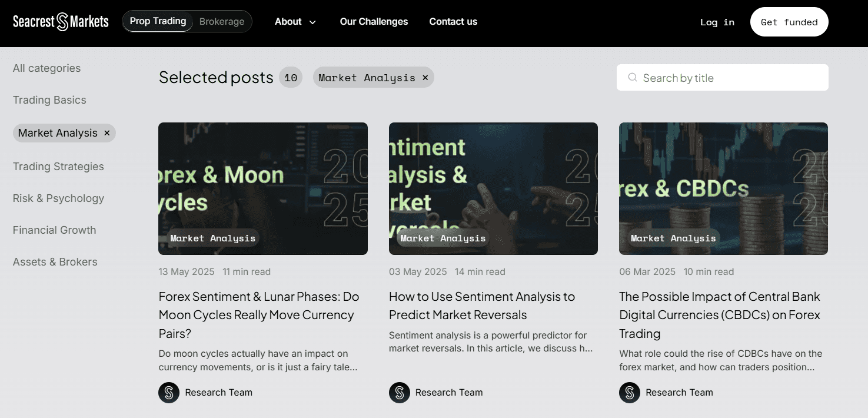Screen dimensions: 868x418
Task: Expand the About dropdown menu
Action: click(295, 22)
